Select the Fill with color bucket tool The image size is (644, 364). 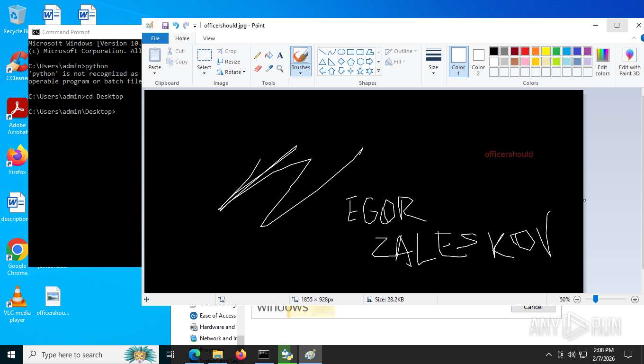click(x=269, y=55)
